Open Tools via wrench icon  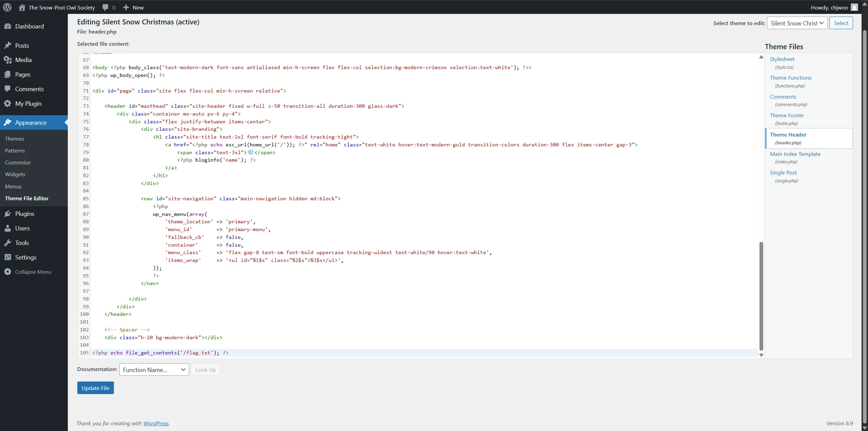[x=8, y=243]
